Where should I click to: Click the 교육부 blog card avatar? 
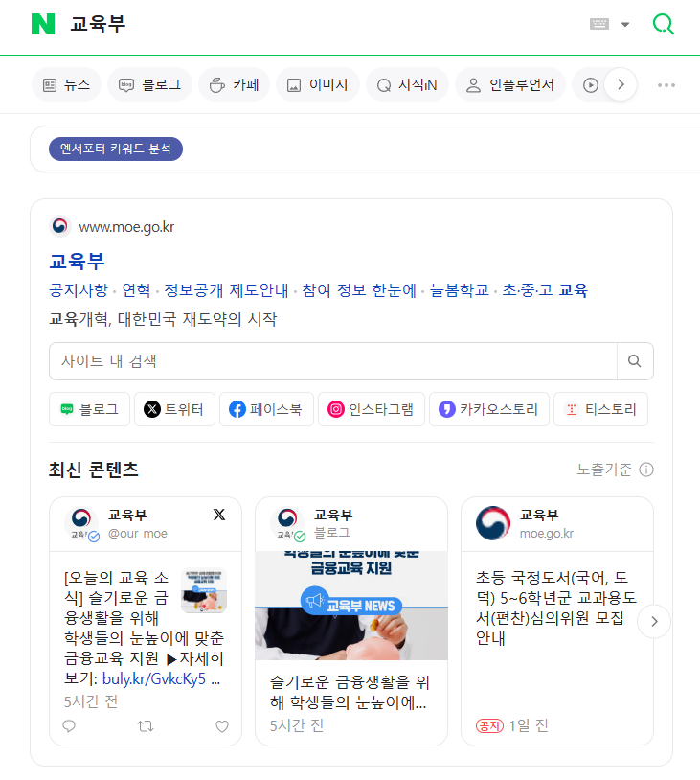[x=287, y=522]
